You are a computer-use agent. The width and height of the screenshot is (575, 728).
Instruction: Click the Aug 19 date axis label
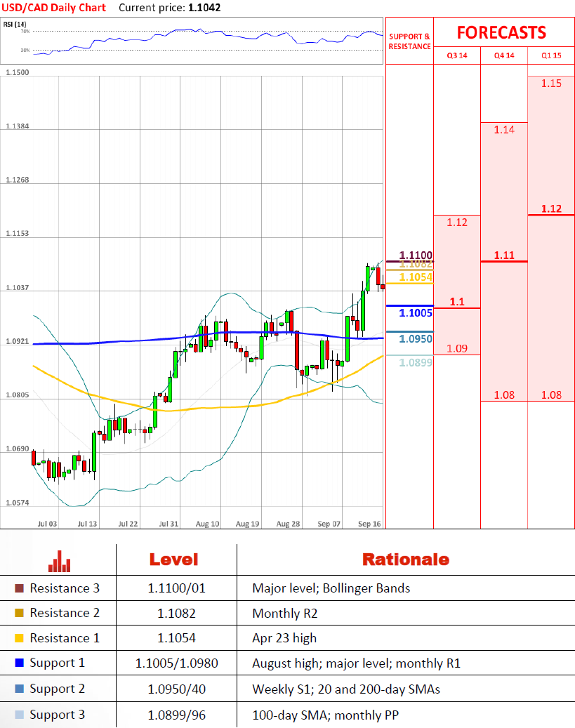[248, 524]
